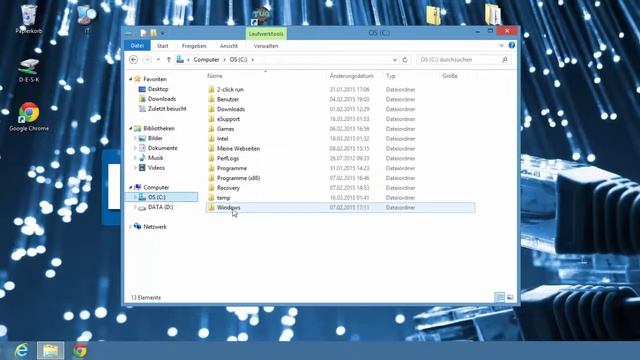Open the Ansicht ribbon tab

coord(229,46)
